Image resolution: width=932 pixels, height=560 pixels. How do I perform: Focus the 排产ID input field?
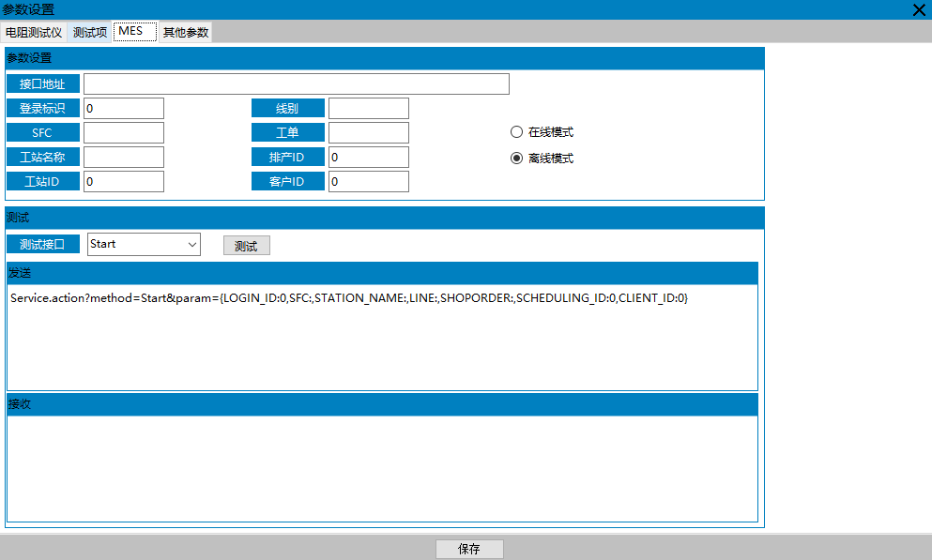pos(369,157)
